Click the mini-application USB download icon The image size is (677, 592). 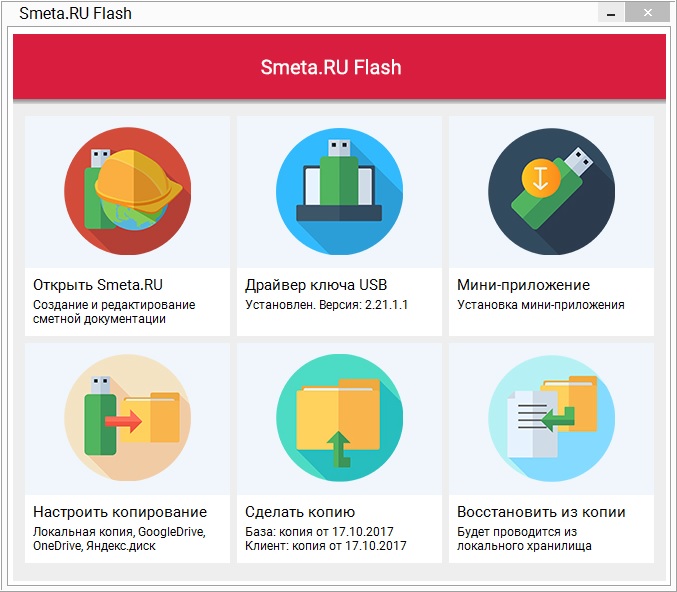[551, 191]
